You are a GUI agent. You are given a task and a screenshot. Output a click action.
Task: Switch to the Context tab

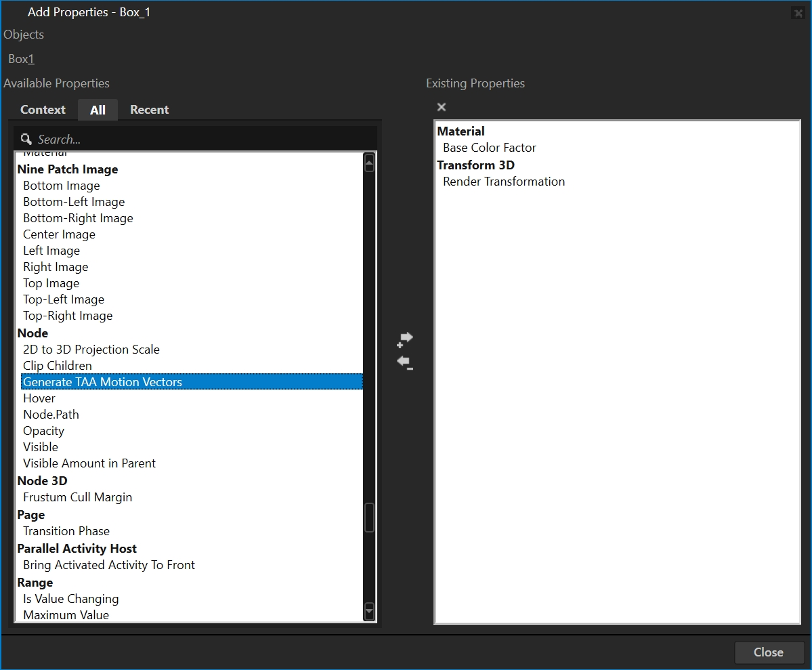click(x=43, y=110)
